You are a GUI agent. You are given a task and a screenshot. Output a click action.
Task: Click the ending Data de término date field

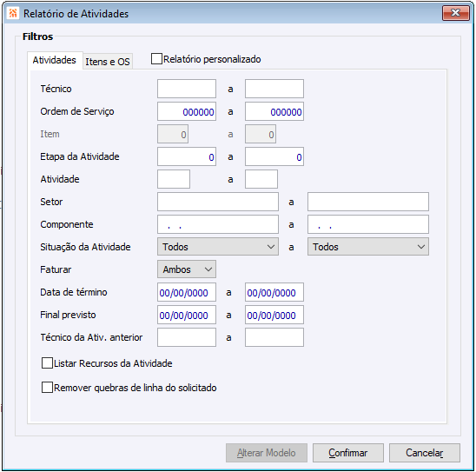click(x=274, y=292)
